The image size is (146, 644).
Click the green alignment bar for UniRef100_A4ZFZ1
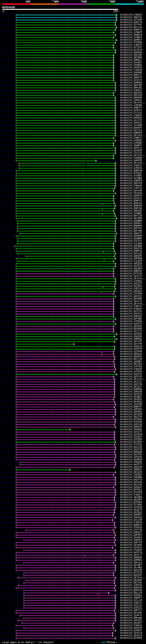pos(67,374)
